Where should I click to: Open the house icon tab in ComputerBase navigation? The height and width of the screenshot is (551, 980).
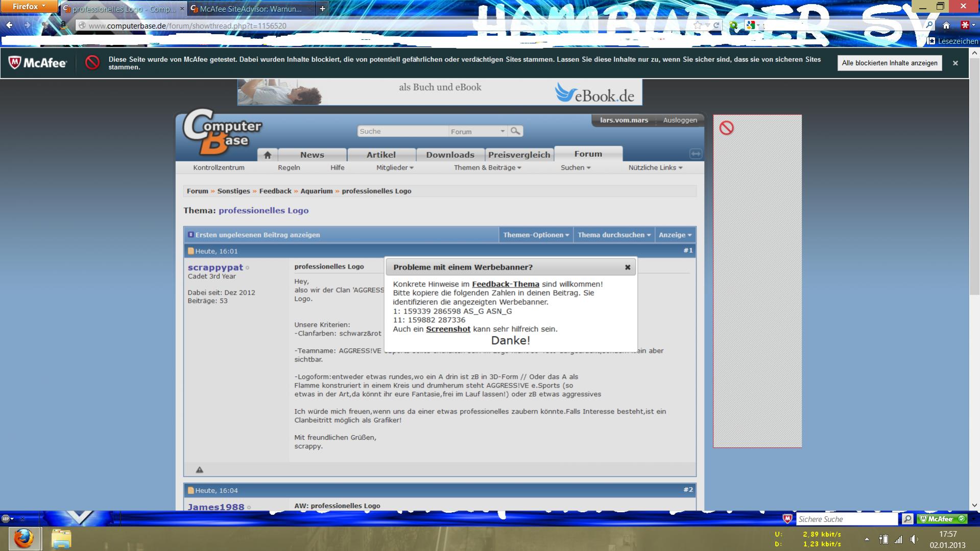(x=267, y=155)
